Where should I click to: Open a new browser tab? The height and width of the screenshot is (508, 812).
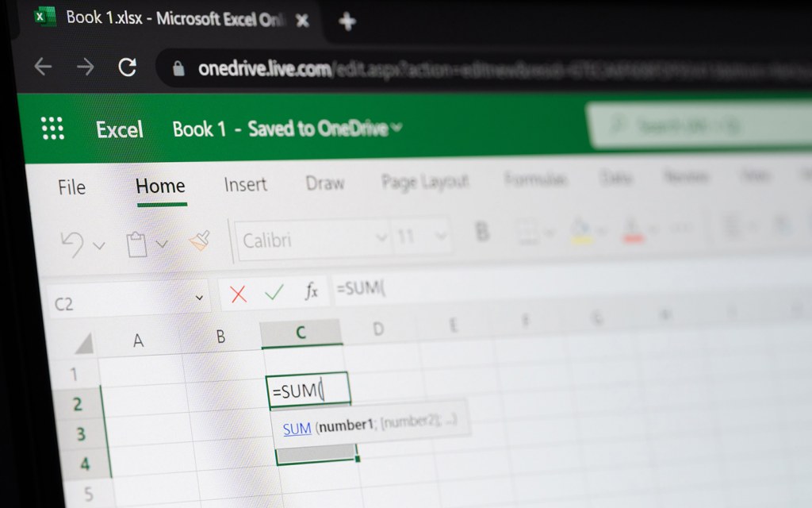click(x=347, y=21)
